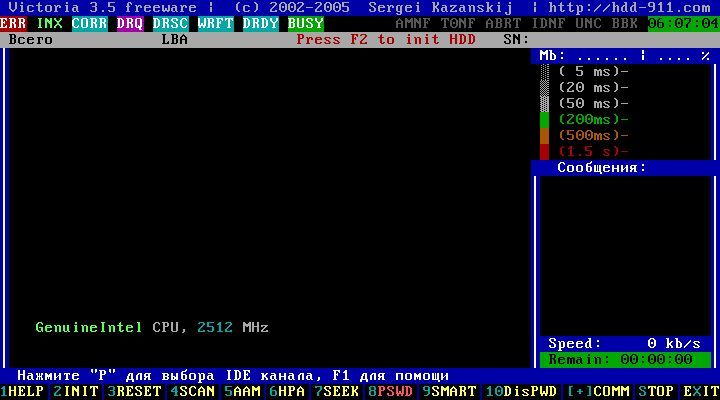
Task: Click the BBK error flag
Action: tap(624, 23)
